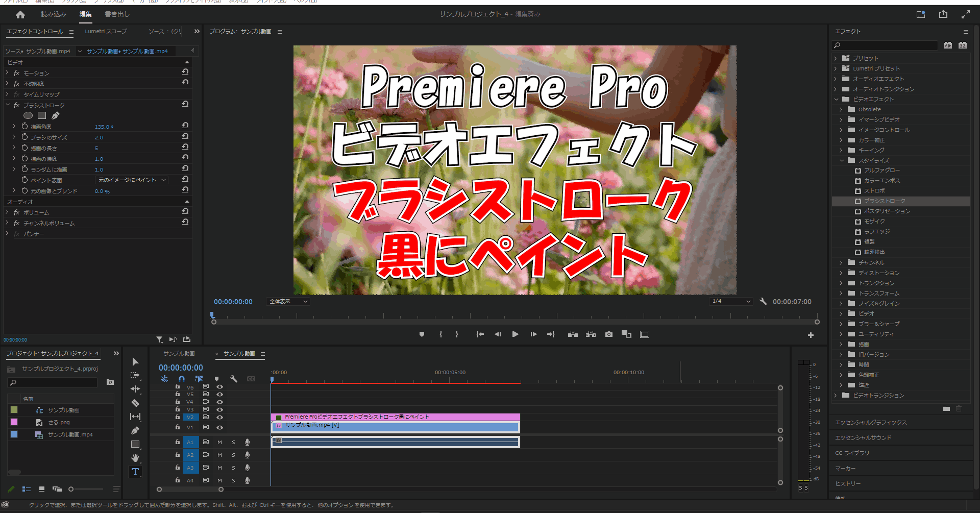This screenshot has height=513, width=980.
Task: Click Add Marker in program monitor
Action: click(422, 334)
